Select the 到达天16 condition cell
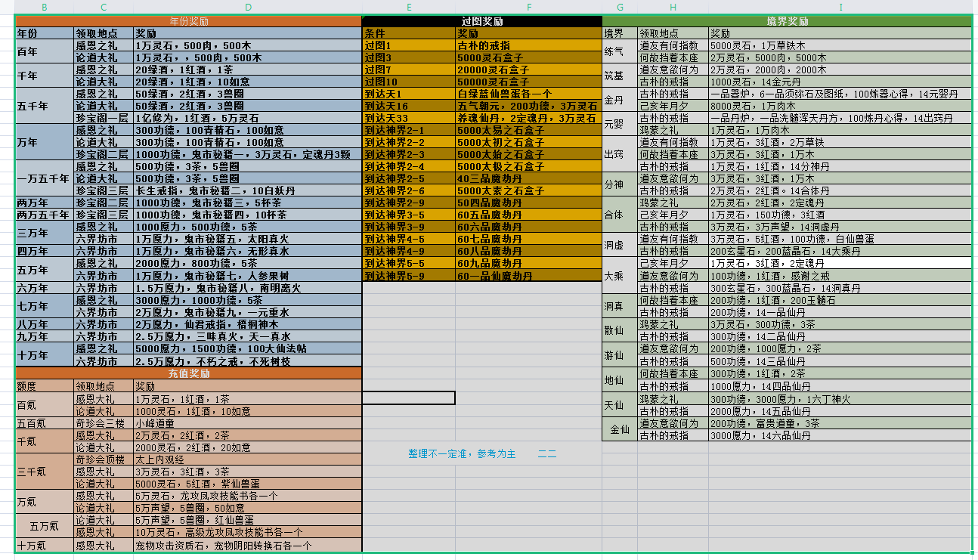The width and height of the screenshot is (978, 560). click(x=409, y=106)
